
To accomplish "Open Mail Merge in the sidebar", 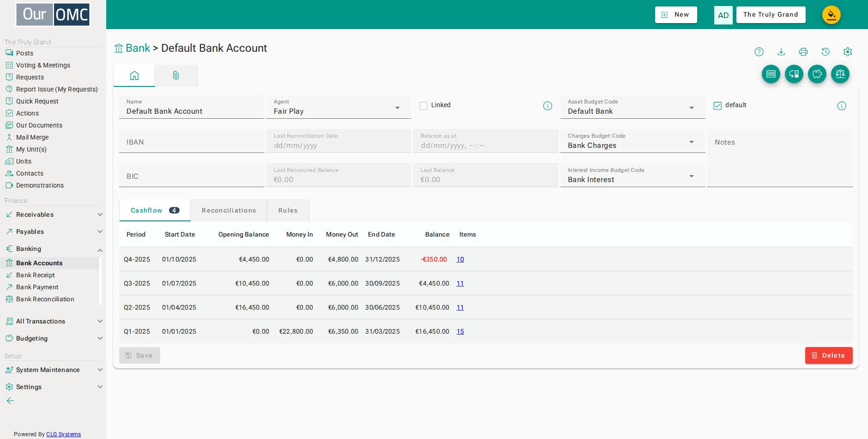I will pyautogui.click(x=32, y=137).
